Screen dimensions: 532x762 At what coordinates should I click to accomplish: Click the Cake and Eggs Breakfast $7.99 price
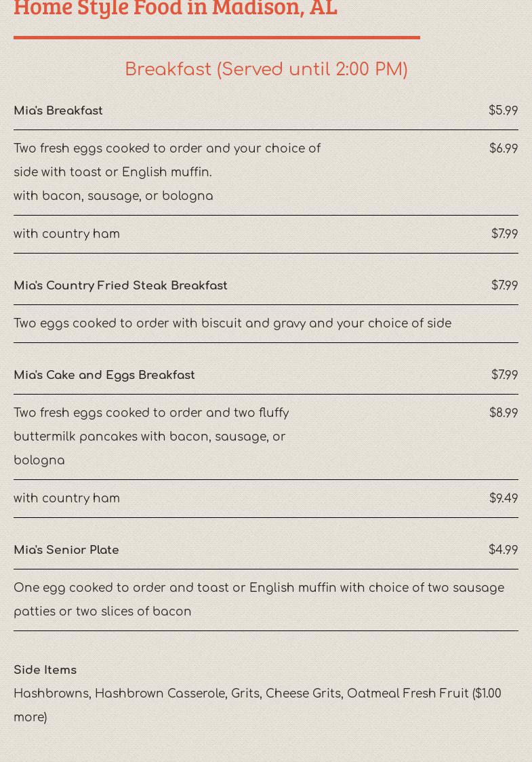504,375
